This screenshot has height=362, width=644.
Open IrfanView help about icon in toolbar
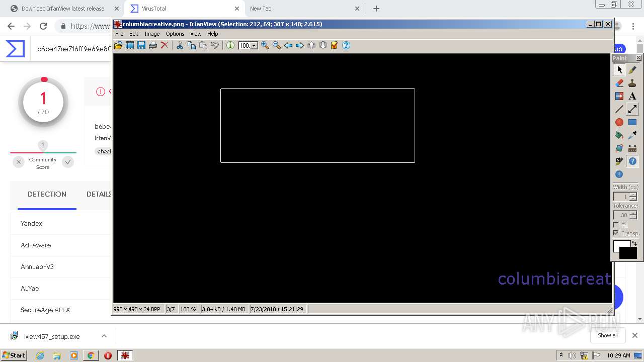346,45
